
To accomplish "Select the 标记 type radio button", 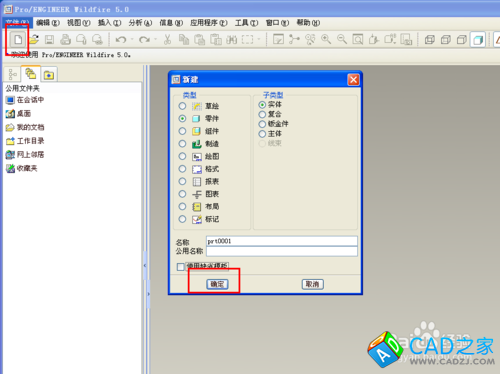I will click(x=182, y=219).
